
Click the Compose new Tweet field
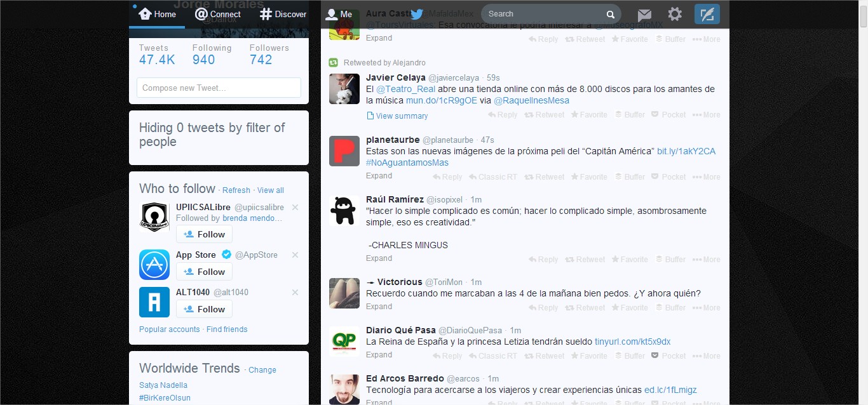(x=219, y=88)
